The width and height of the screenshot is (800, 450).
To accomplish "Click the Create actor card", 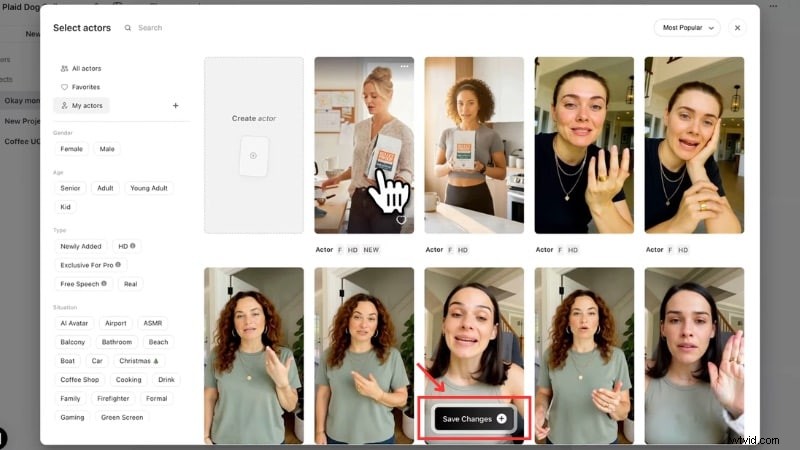I will pyautogui.click(x=254, y=145).
